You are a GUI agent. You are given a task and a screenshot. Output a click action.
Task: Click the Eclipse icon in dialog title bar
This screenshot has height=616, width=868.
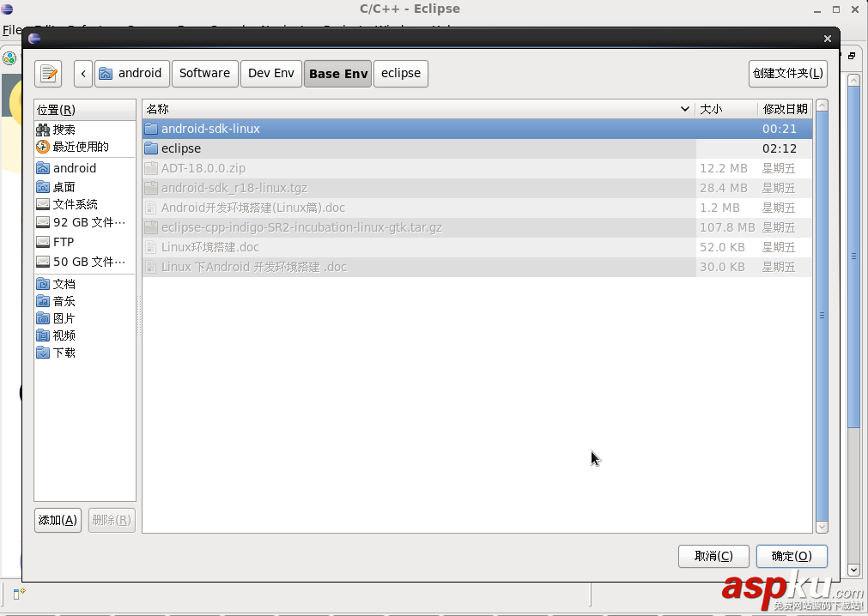(34, 38)
